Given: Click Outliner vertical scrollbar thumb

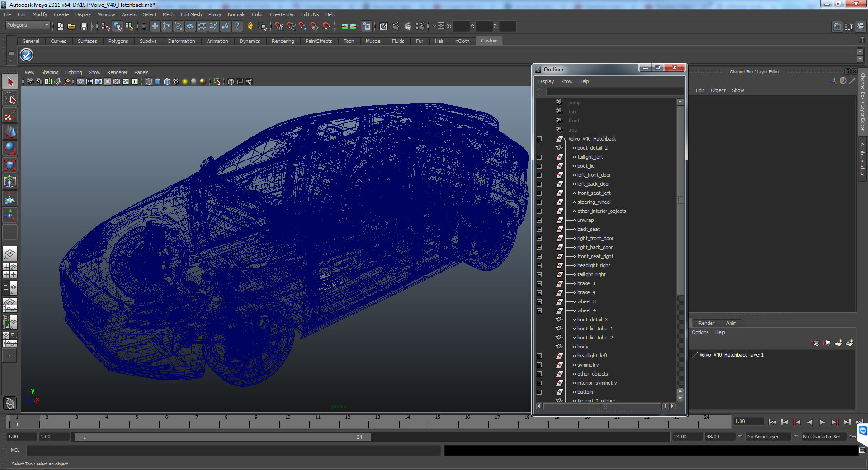Looking at the screenshot, I should tap(680, 199).
